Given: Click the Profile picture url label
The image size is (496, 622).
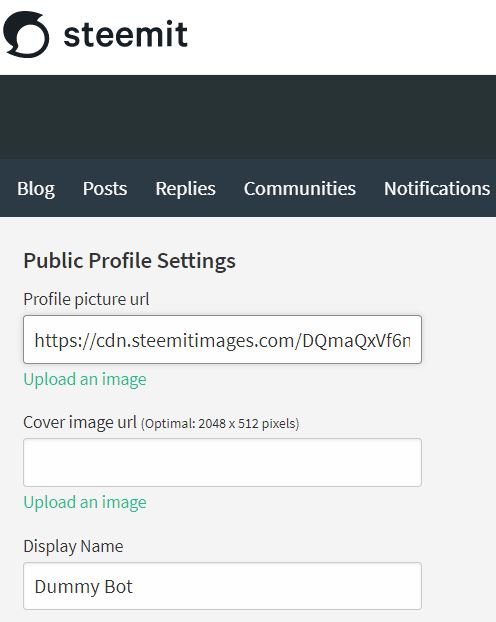Looking at the screenshot, I should click(86, 299).
